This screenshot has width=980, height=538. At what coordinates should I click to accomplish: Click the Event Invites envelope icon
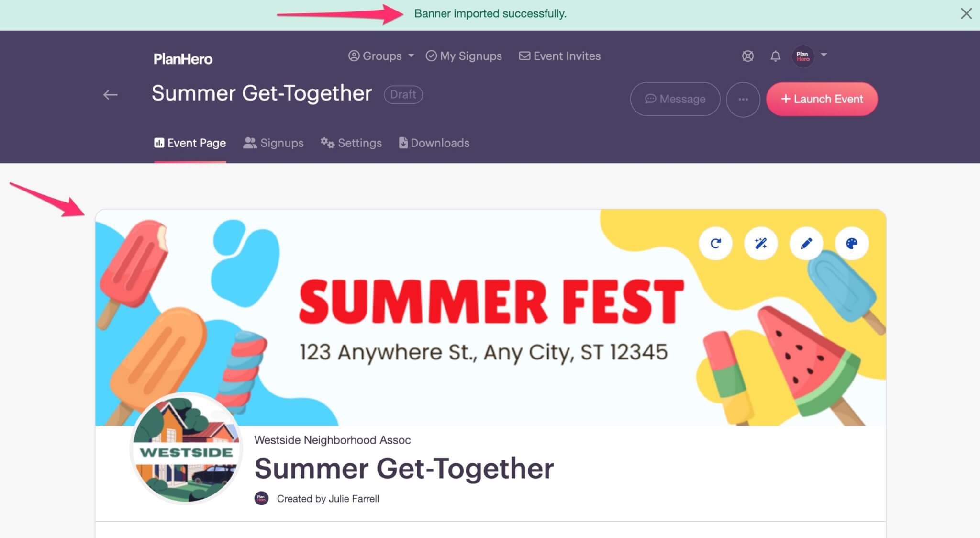524,56
